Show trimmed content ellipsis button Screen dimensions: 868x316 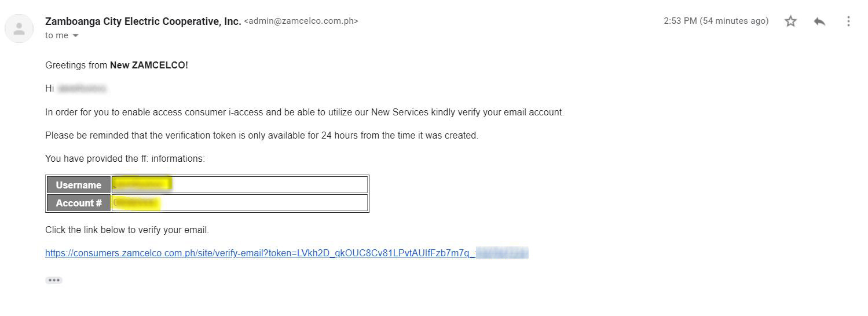54,280
